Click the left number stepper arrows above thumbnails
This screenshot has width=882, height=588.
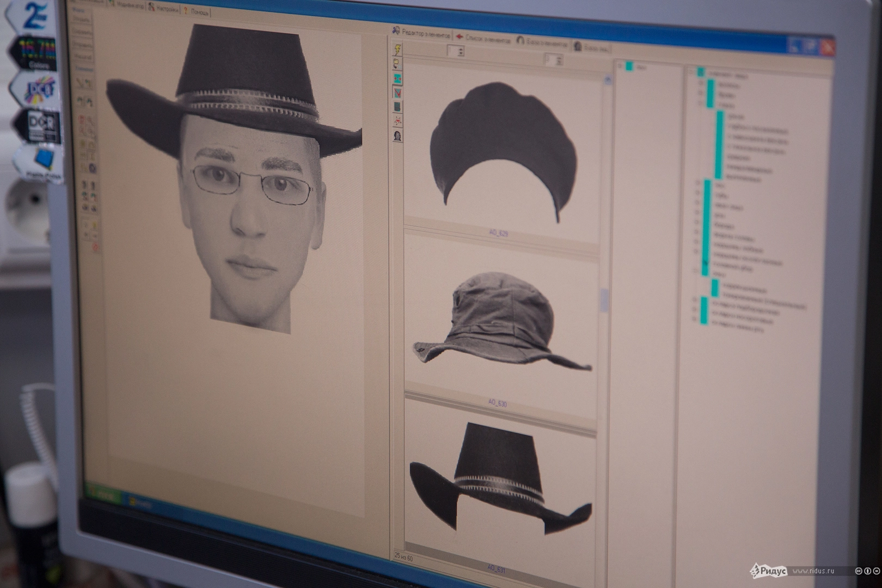(x=461, y=52)
